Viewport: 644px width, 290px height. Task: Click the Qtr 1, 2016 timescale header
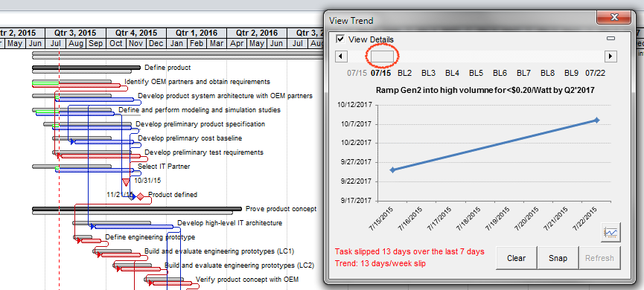click(x=197, y=33)
